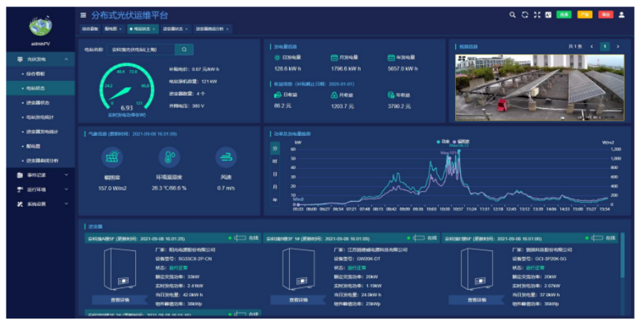
Task: Click the 运行环境 sidebar icon
Action: [x=20, y=190]
